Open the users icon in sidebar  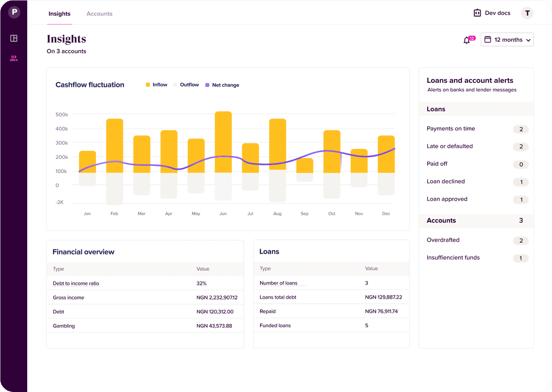pyautogui.click(x=14, y=58)
